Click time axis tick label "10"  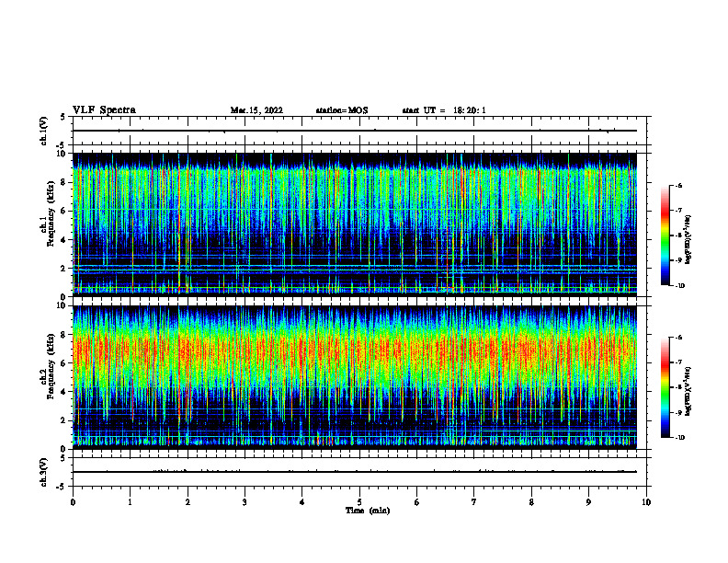[646, 502]
